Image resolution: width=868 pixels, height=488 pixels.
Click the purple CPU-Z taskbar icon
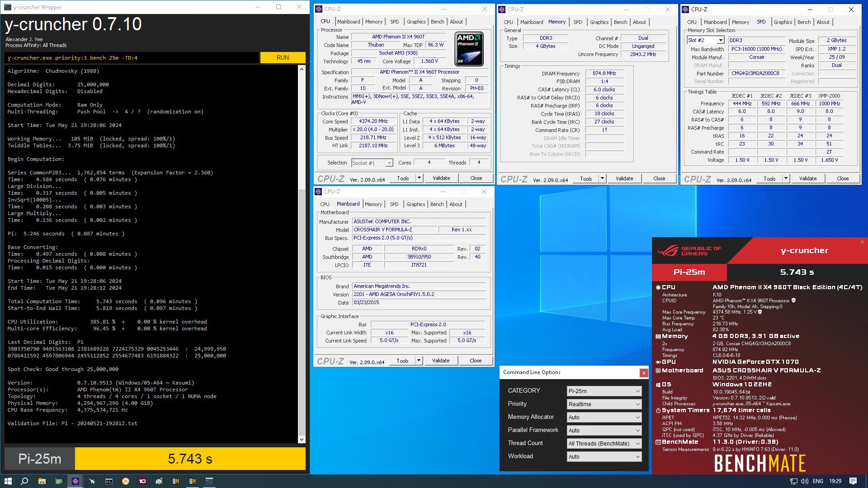(x=75, y=481)
